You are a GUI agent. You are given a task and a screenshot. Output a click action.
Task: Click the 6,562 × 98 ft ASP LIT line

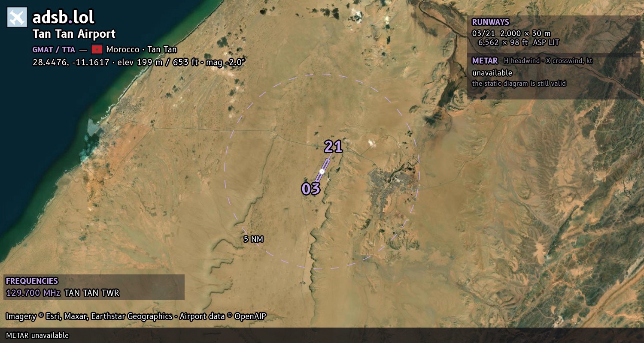click(x=518, y=42)
